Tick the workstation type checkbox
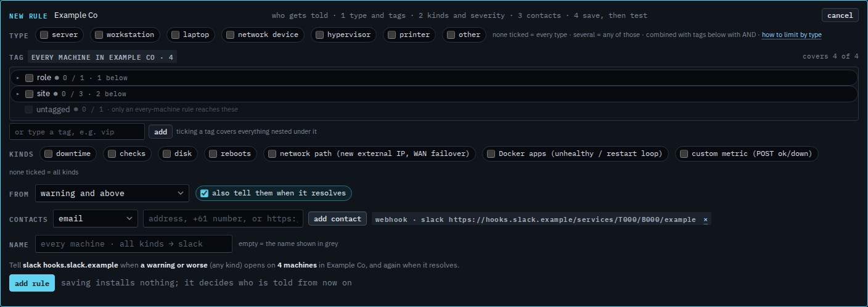Screen dimensions: 868x307 pyautogui.click(x=99, y=35)
